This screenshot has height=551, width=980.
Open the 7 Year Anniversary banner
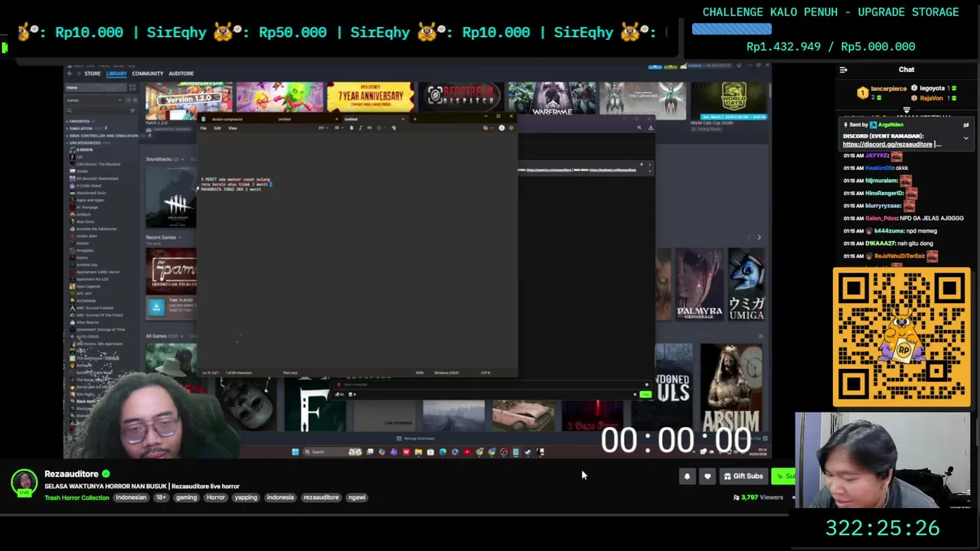(x=370, y=98)
